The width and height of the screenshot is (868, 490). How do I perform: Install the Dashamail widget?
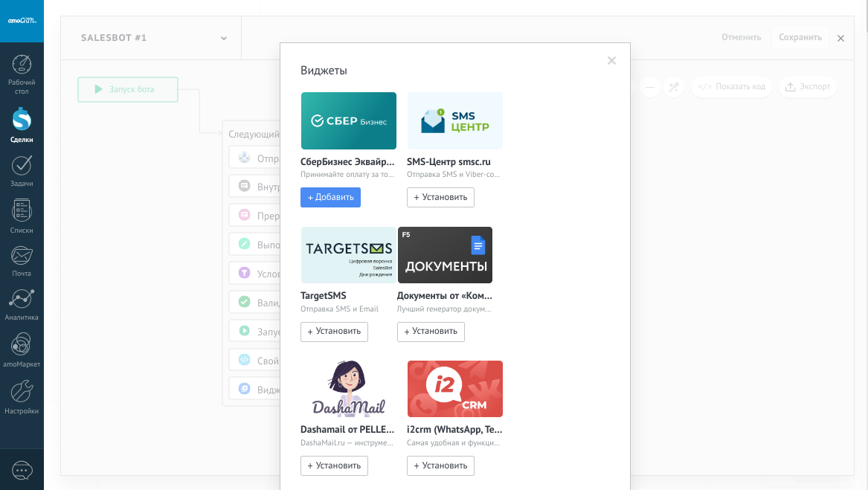(x=334, y=465)
